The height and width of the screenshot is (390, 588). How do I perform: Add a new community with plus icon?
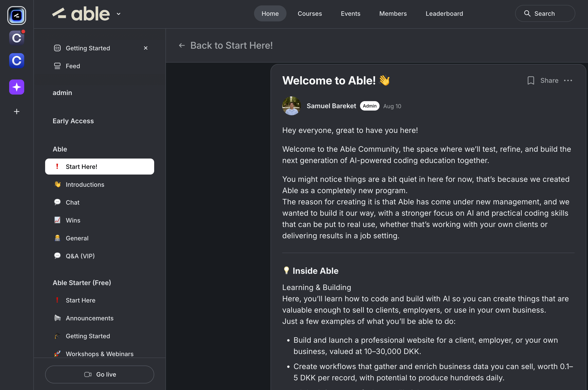click(17, 111)
